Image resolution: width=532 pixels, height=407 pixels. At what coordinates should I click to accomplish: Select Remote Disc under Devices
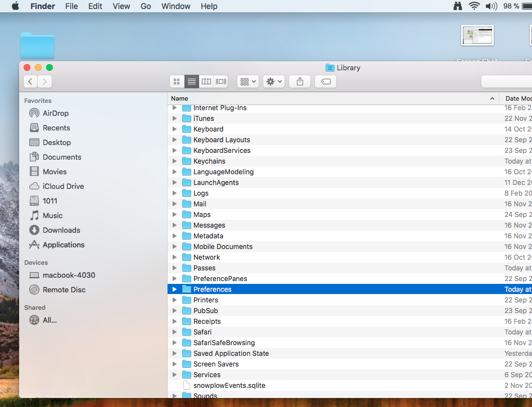pyautogui.click(x=57, y=290)
